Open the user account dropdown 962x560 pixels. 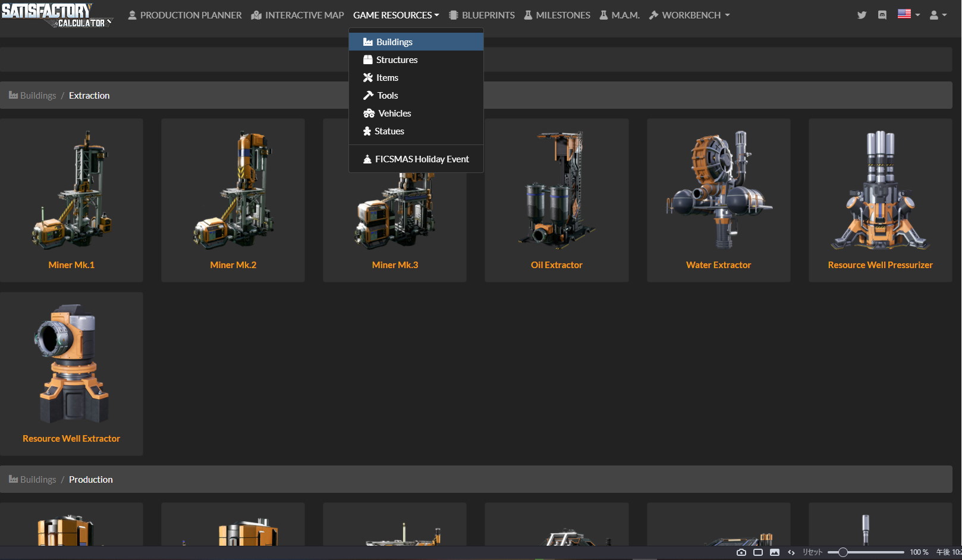tap(938, 15)
